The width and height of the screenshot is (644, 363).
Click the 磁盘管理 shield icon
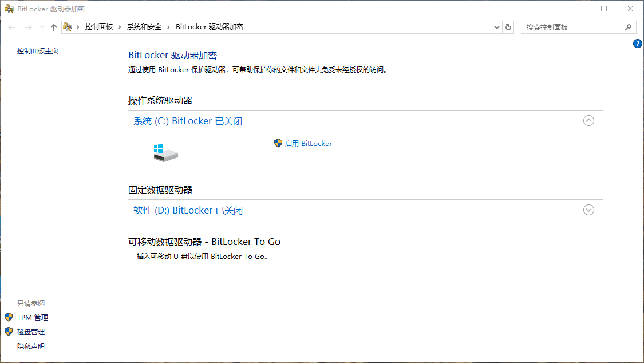[x=9, y=332]
